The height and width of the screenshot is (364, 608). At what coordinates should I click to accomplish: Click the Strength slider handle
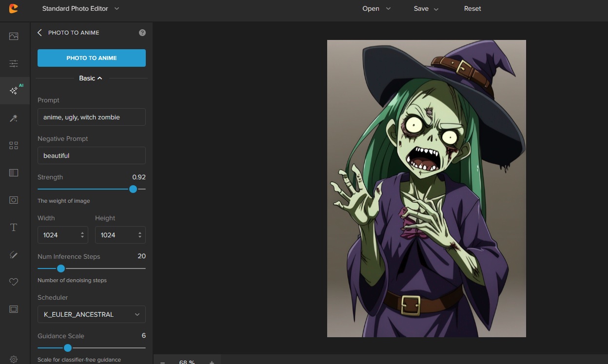133,189
